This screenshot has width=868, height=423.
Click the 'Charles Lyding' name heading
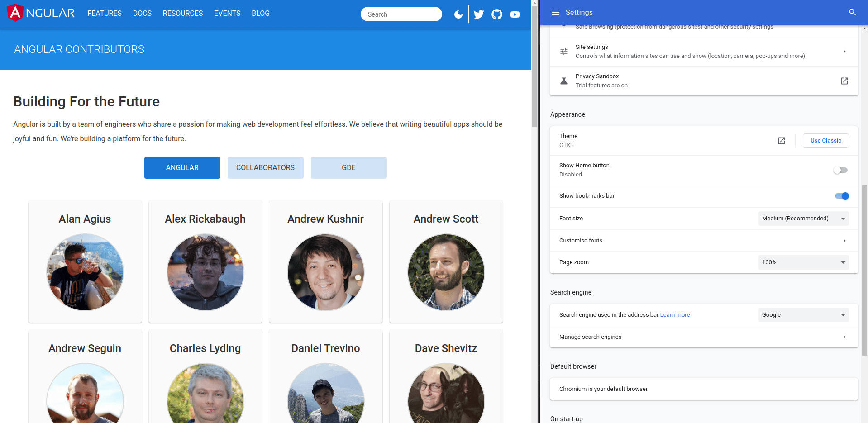[x=205, y=348]
